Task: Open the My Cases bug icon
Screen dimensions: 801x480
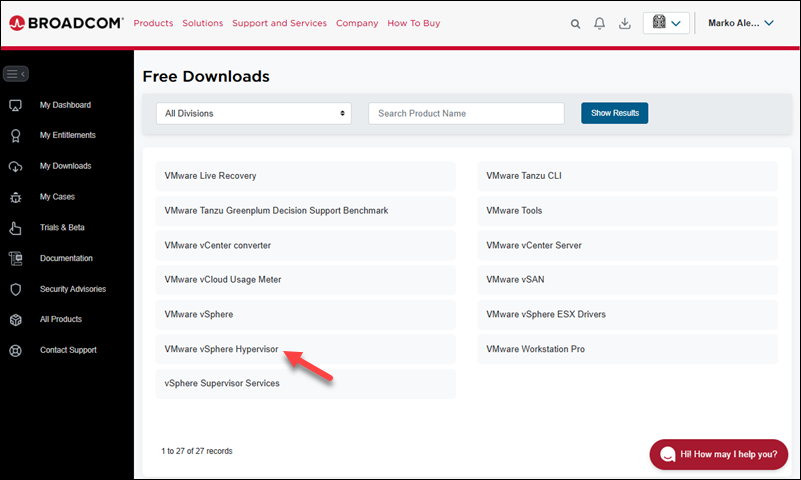Action: (15, 197)
